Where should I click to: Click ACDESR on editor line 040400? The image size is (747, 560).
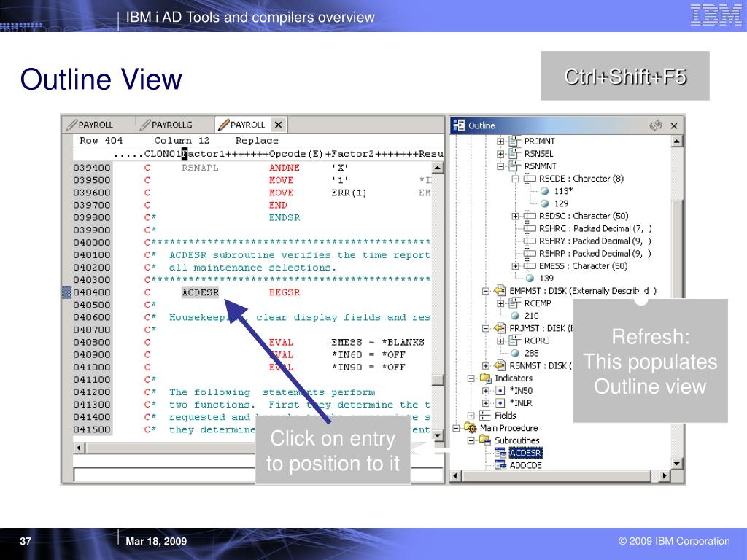200,292
